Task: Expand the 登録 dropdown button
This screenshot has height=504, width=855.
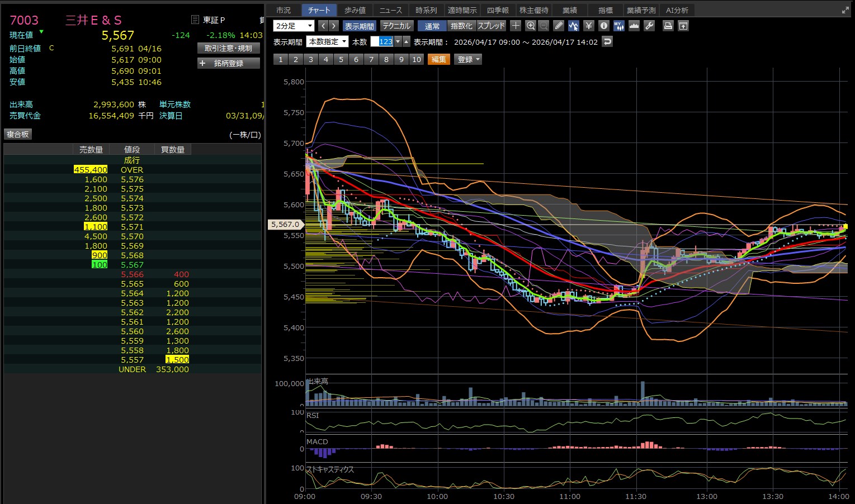Action: click(469, 59)
